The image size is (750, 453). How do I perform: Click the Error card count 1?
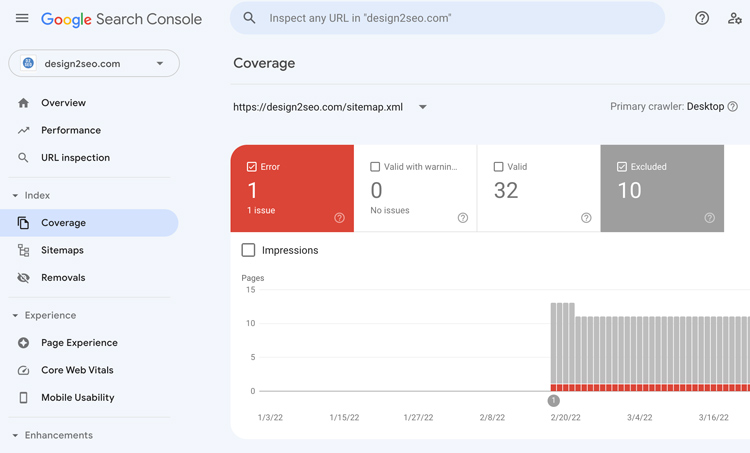(253, 190)
